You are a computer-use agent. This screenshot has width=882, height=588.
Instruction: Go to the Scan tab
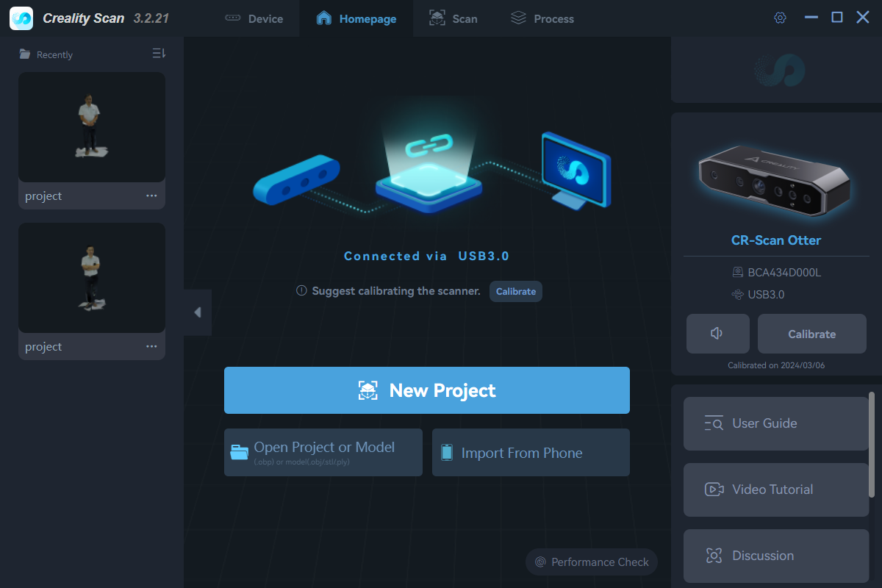tap(453, 18)
